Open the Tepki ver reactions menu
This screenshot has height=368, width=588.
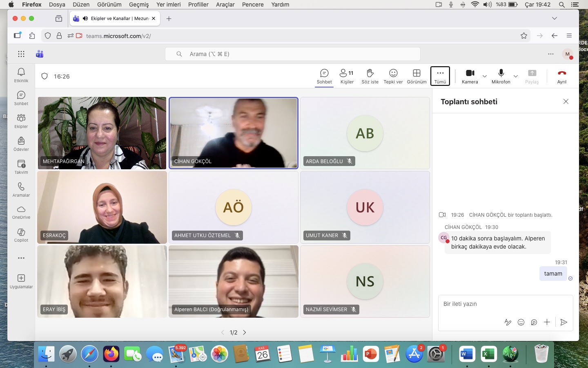[x=393, y=76]
